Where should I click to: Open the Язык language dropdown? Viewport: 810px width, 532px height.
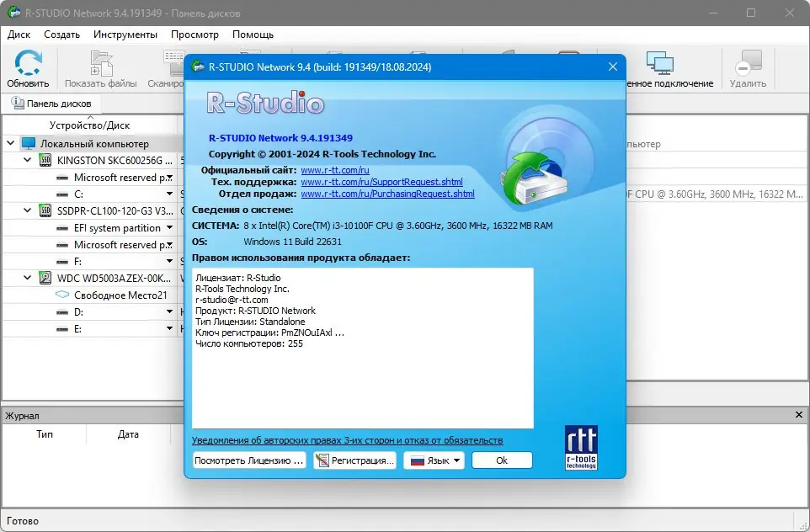[434, 460]
